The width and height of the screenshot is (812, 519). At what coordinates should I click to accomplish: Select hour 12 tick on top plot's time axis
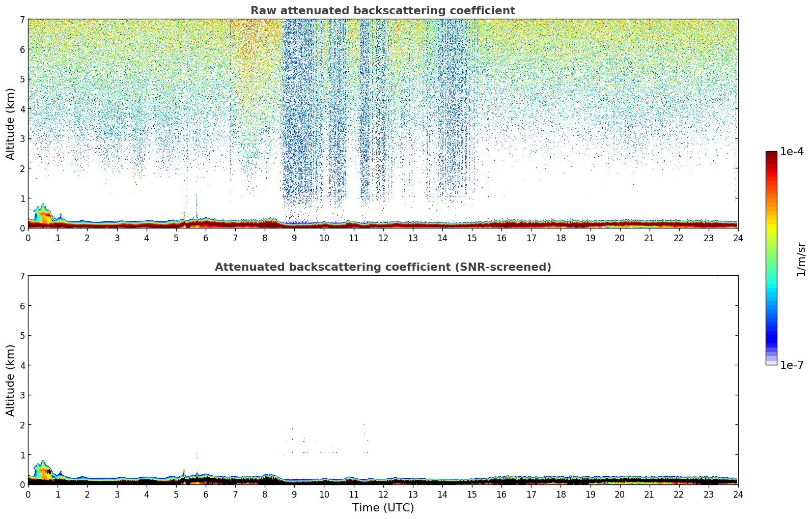click(x=383, y=238)
